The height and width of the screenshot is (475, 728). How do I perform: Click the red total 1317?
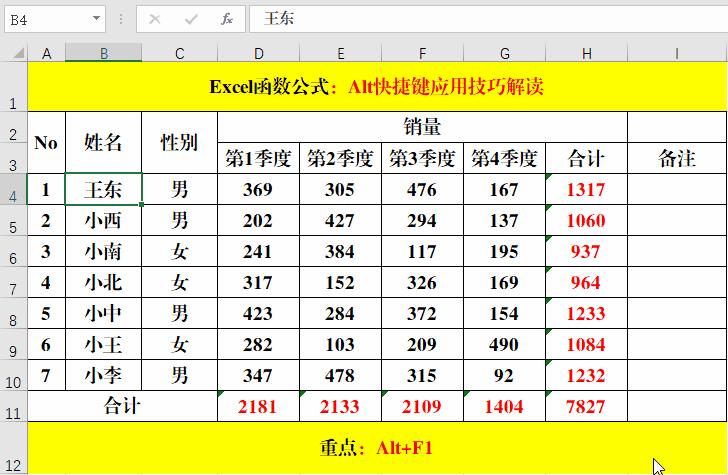point(586,189)
